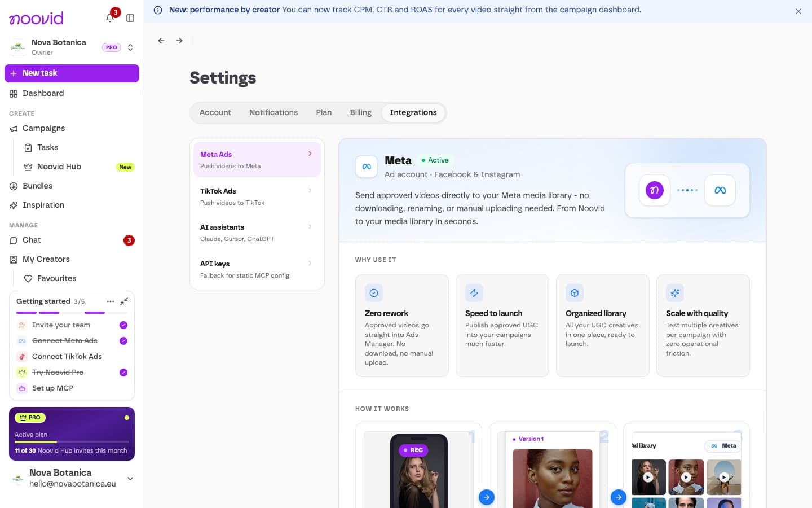Click the arrow after step one
The height and width of the screenshot is (508, 812).
point(487,497)
